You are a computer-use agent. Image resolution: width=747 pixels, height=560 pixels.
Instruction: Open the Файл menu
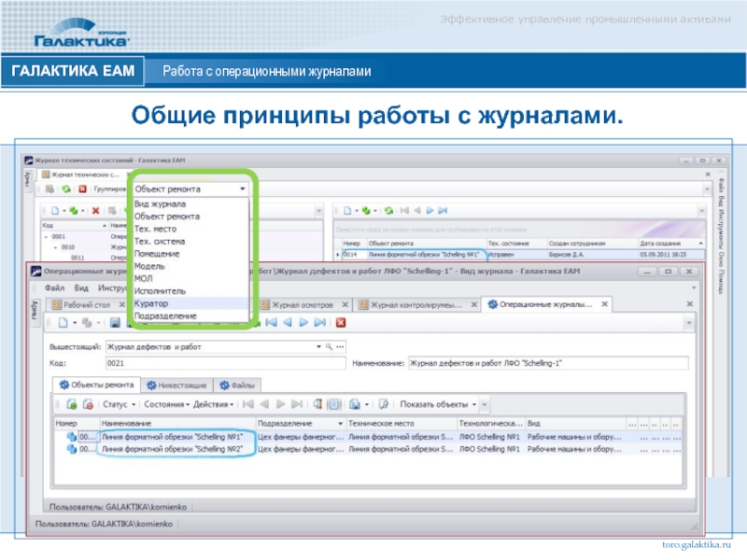tap(53, 287)
